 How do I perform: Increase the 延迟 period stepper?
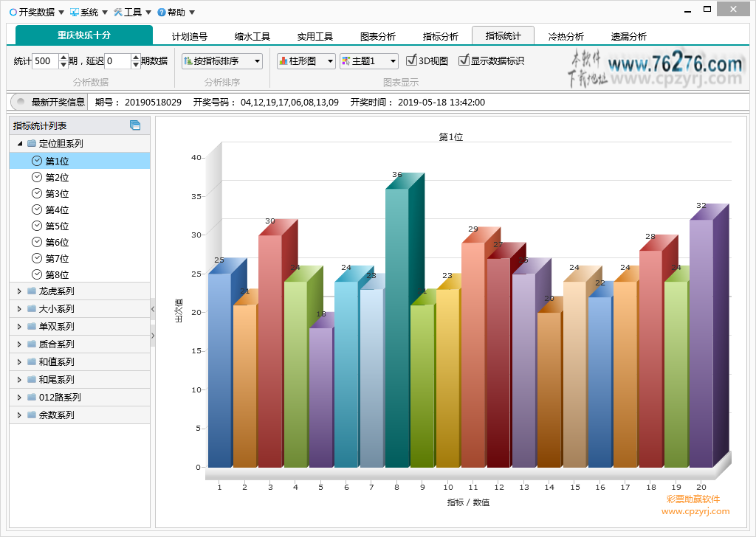tap(136, 58)
